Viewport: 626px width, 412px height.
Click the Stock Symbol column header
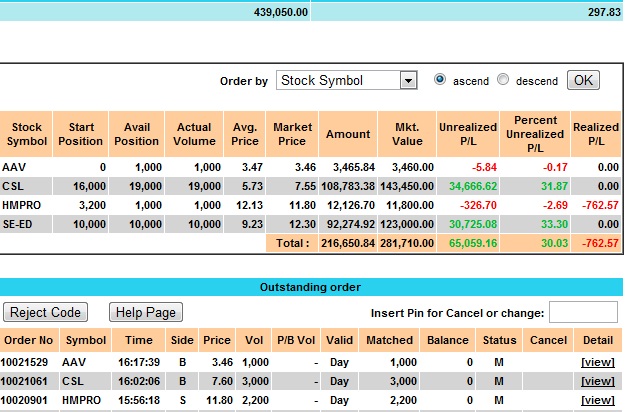(x=27, y=134)
